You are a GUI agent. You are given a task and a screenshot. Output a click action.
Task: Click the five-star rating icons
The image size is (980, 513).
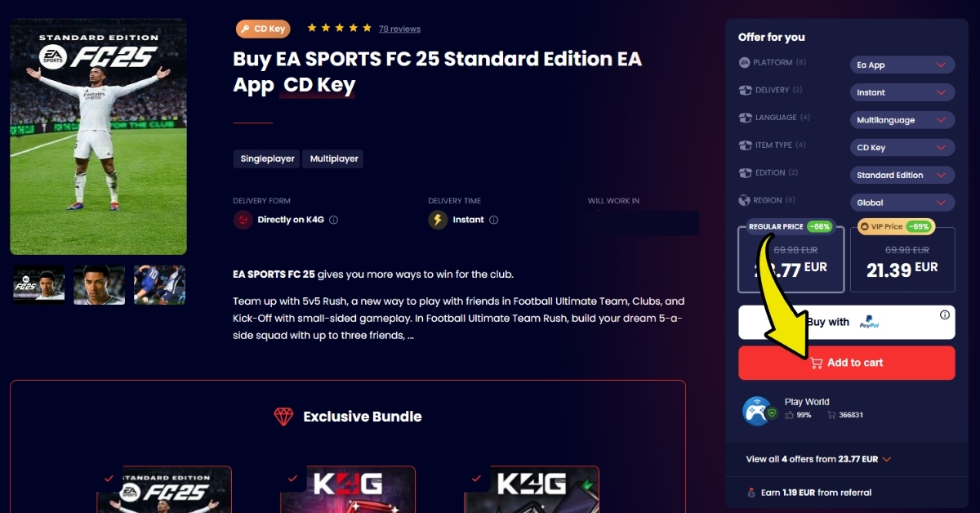pyautogui.click(x=340, y=28)
